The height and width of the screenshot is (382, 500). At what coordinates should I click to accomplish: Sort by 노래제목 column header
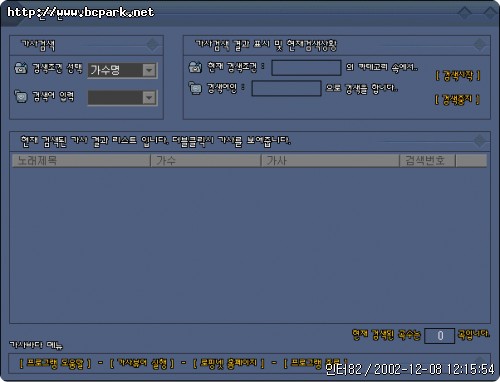81,161
